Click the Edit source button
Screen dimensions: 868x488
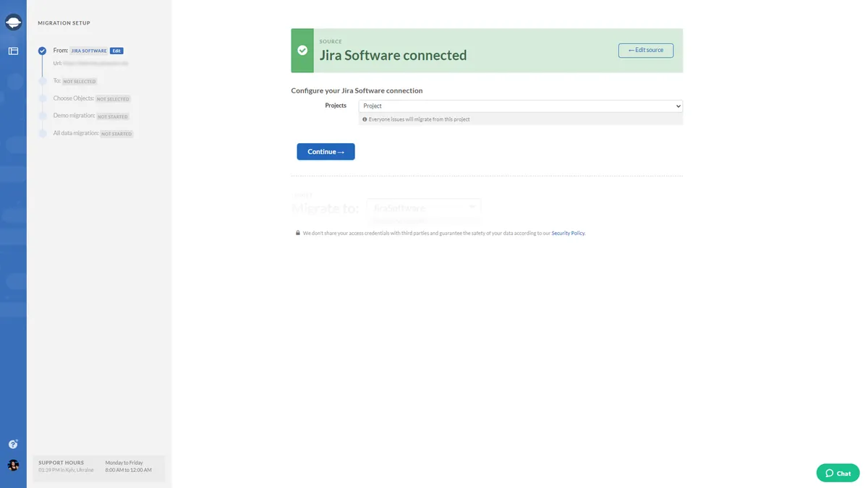tap(646, 50)
